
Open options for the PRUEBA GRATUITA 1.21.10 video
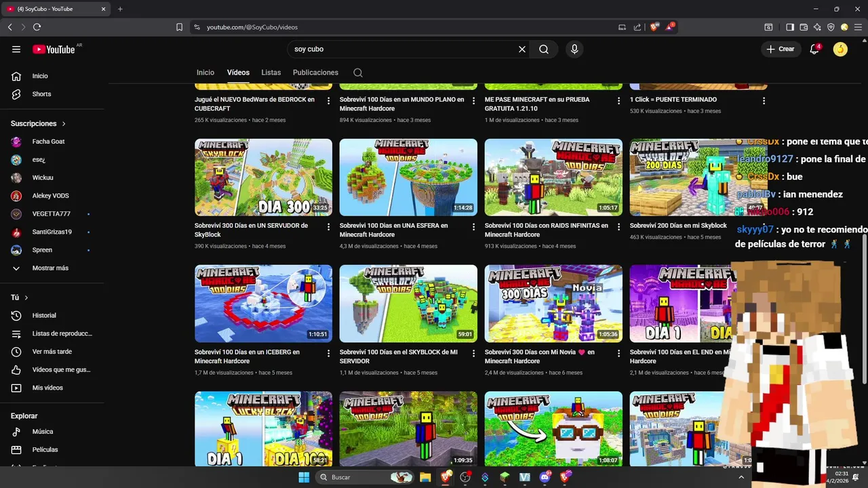click(618, 100)
